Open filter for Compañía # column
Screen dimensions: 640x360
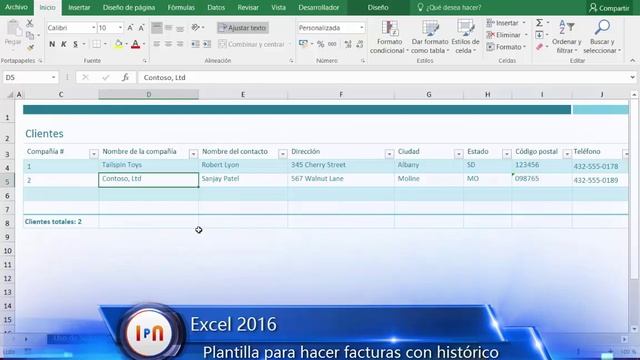tap(93, 154)
